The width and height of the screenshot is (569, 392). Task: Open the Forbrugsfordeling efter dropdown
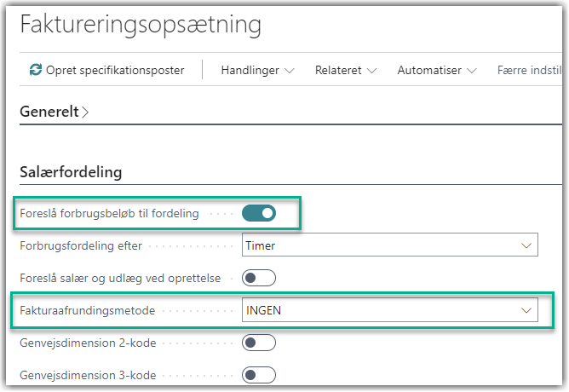(x=390, y=245)
